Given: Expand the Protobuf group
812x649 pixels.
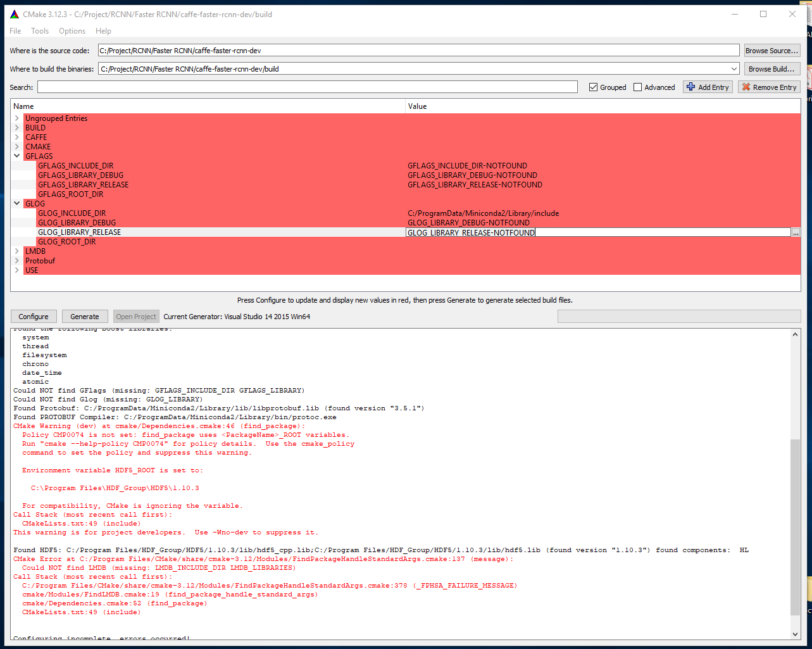Looking at the screenshot, I should (x=17, y=261).
